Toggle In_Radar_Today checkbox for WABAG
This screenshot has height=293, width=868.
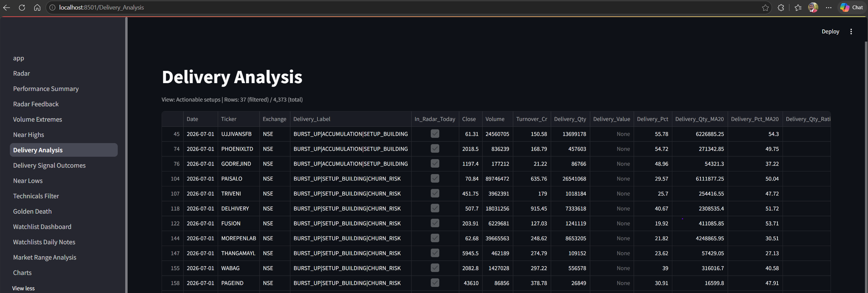coord(435,268)
